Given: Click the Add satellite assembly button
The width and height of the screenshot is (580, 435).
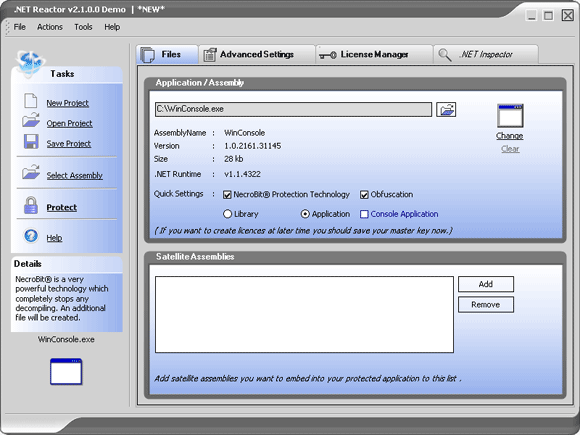Looking at the screenshot, I should tap(486, 284).
